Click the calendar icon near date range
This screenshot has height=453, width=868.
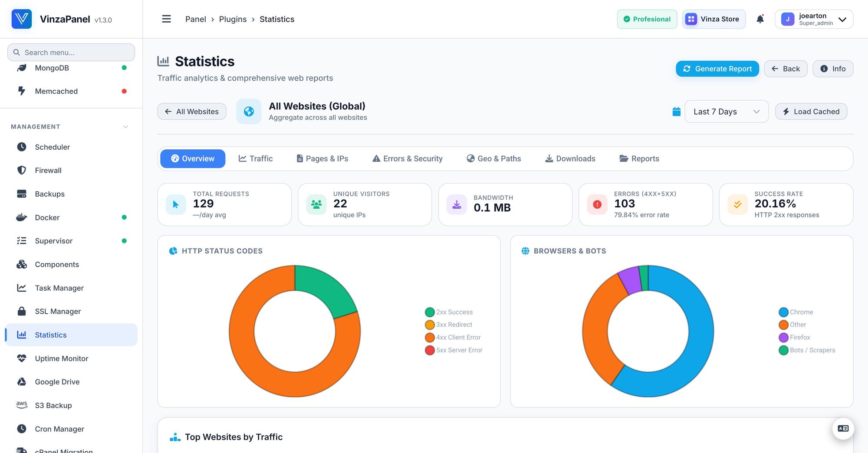click(x=676, y=112)
